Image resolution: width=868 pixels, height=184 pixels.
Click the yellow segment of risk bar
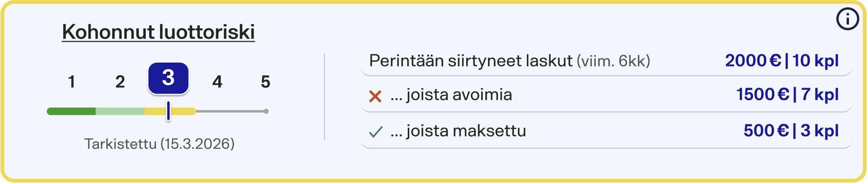[182, 111]
